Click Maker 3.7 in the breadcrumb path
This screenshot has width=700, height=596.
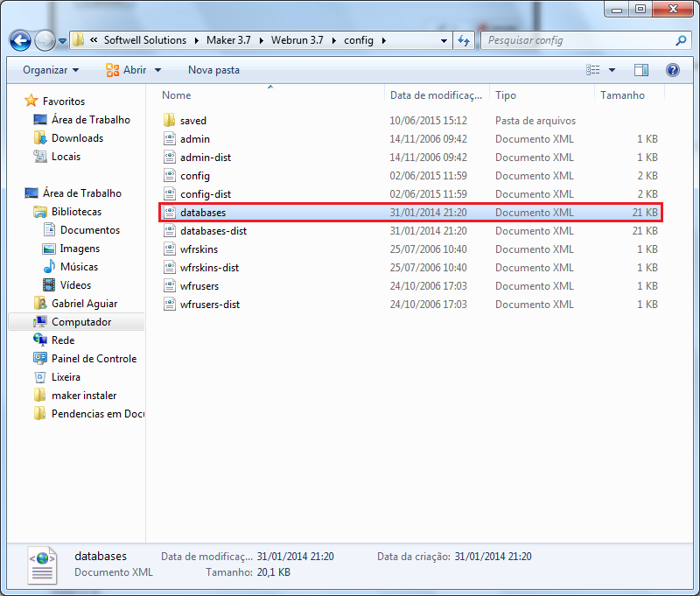[x=226, y=40]
